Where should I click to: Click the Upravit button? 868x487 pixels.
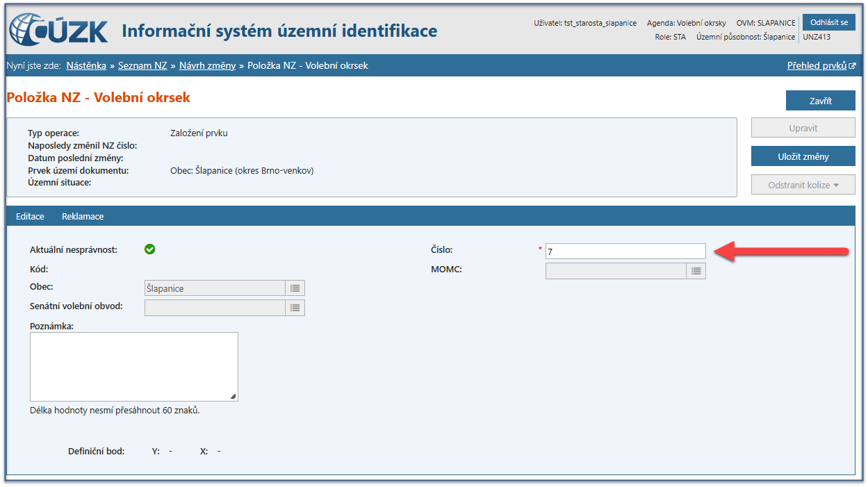pos(803,129)
